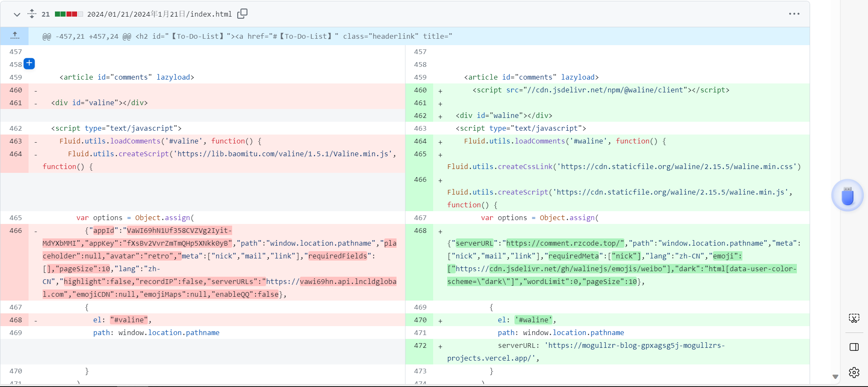
Task: Open the sidebar settings gear
Action: [x=854, y=373]
